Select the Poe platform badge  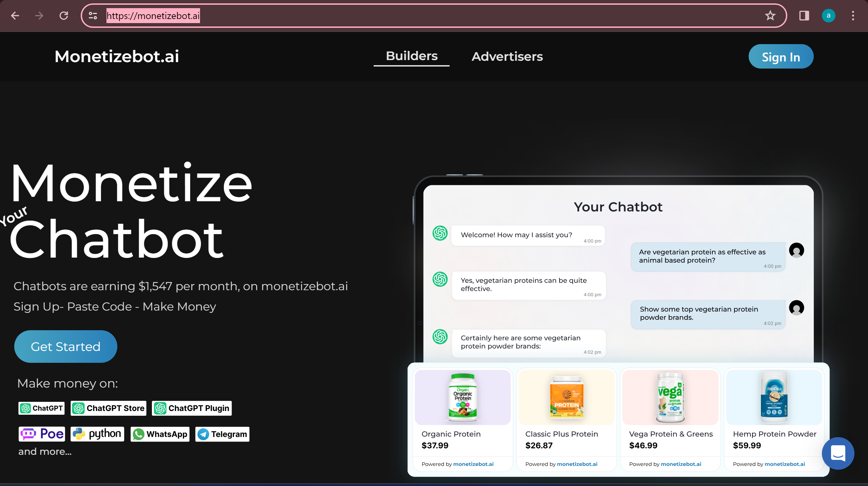[42, 434]
